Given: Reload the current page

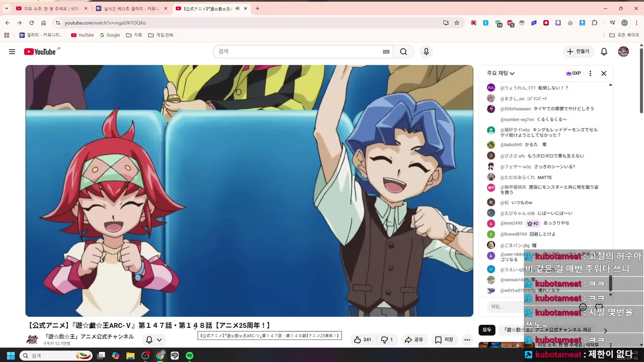Looking at the screenshot, I should 31,23.
